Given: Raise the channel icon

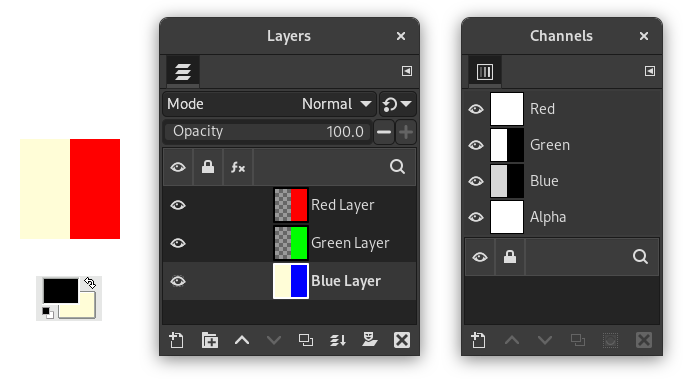Looking at the screenshot, I should 512,340.
